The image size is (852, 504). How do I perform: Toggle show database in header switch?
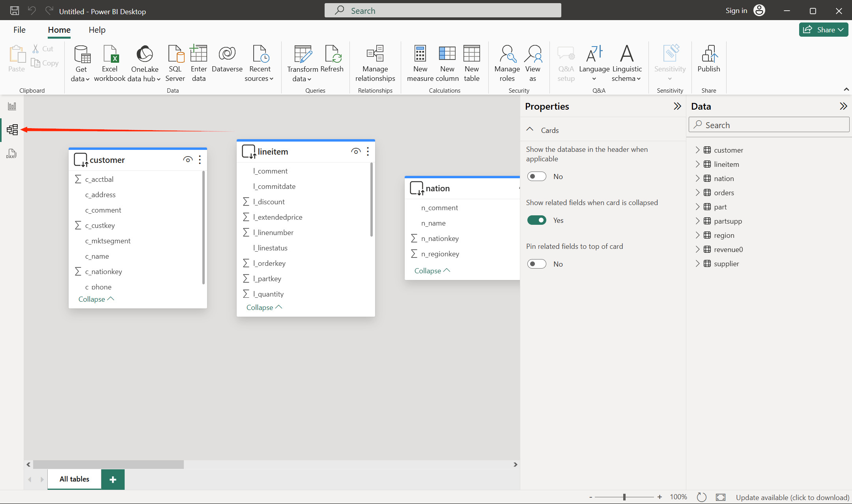coord(537,176)
